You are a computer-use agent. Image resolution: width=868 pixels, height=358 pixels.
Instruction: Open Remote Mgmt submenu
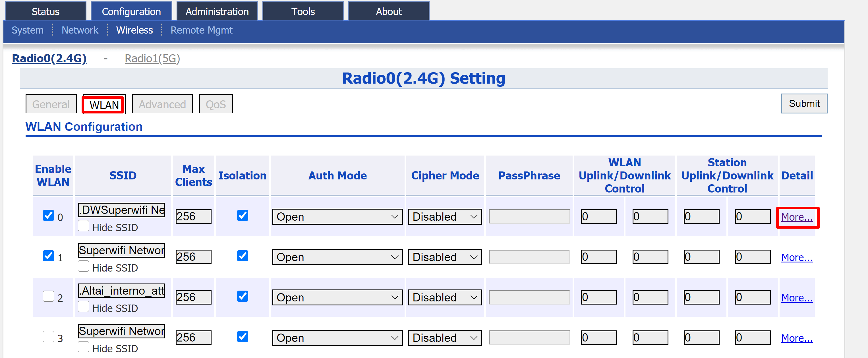(x=201, y=30)
